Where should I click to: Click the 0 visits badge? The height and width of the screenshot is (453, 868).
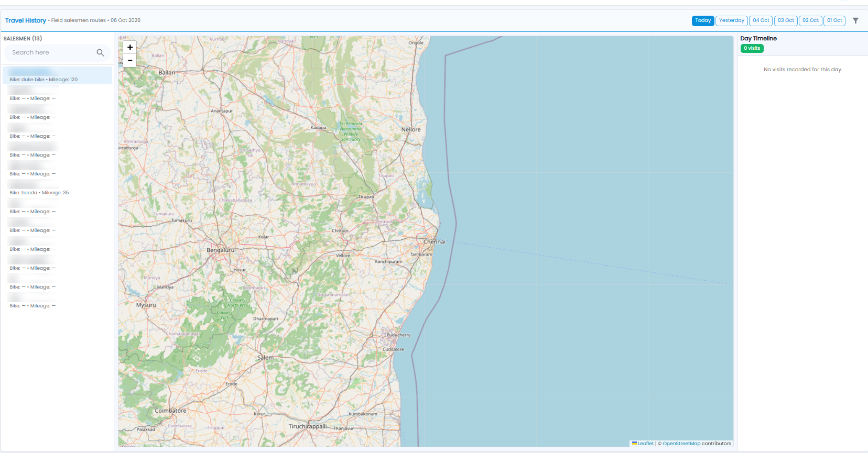coord(752,48)
